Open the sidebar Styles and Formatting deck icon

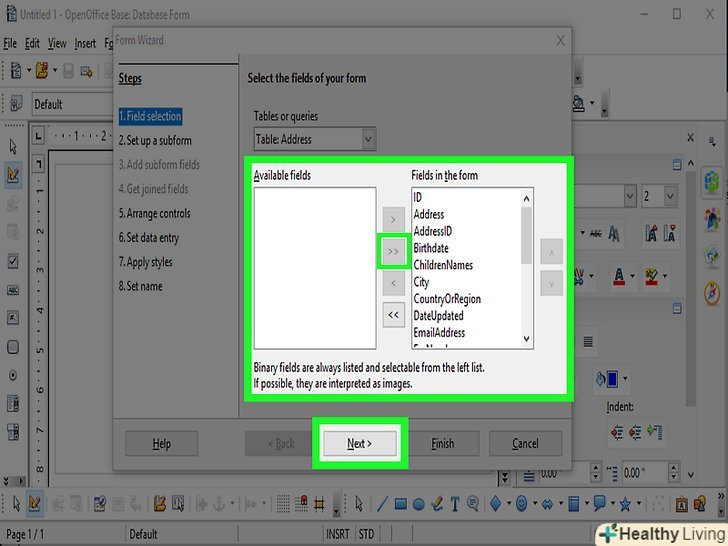[712, 218]
